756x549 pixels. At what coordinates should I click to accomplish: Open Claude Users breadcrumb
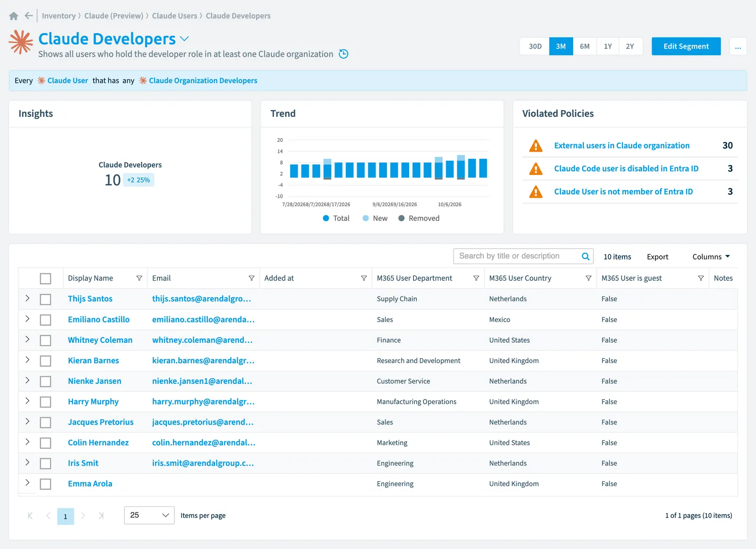coord(174,16)
